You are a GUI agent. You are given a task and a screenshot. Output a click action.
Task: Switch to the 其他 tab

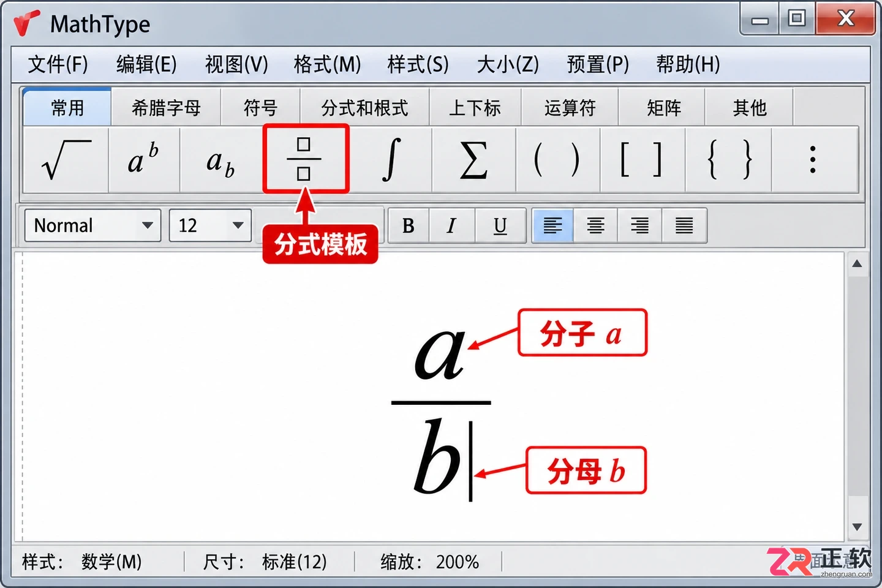[750, 108]
